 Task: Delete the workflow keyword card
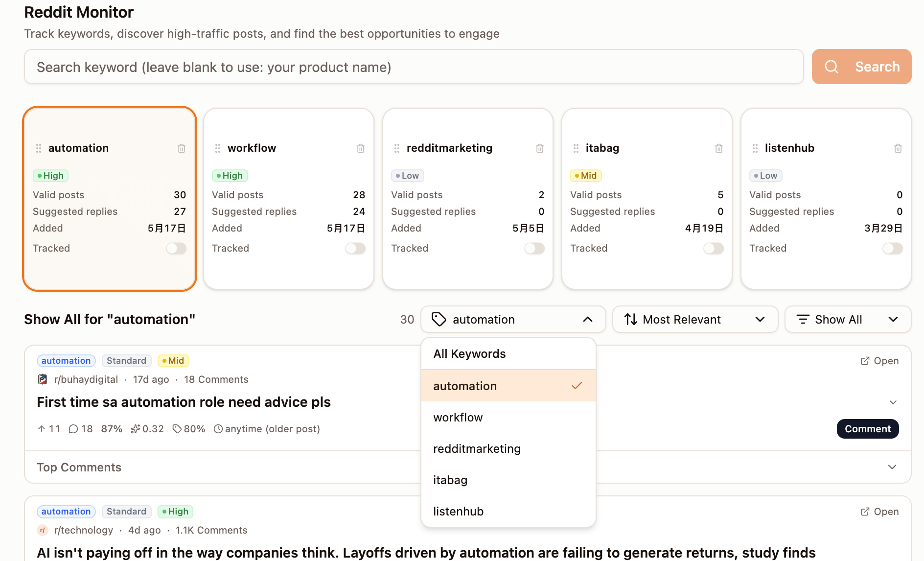361,148
